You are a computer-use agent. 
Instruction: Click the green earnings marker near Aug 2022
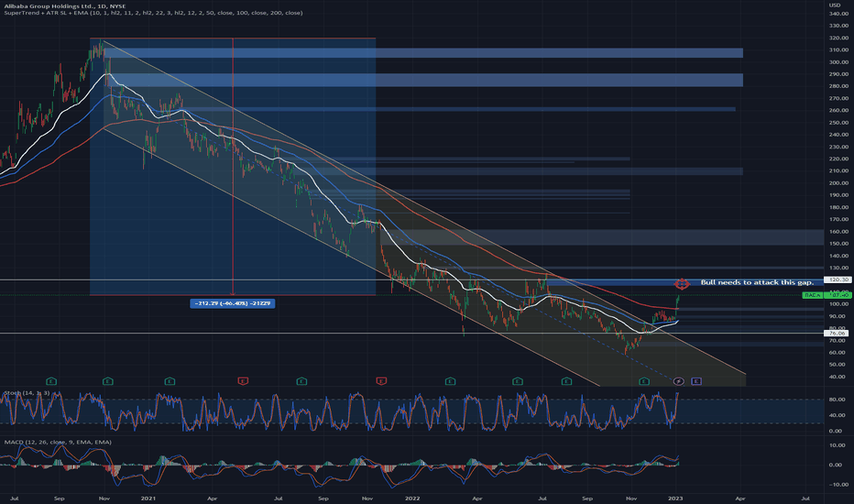[566, 381]
